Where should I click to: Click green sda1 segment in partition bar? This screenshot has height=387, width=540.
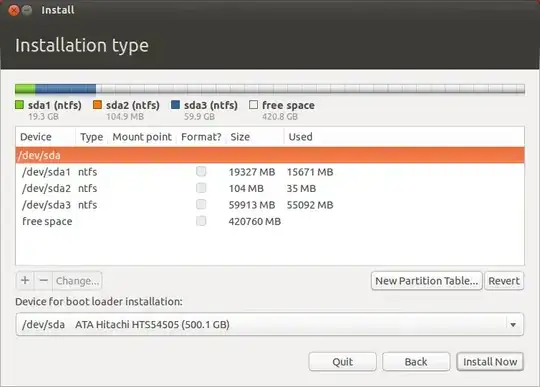pos(25,89)
